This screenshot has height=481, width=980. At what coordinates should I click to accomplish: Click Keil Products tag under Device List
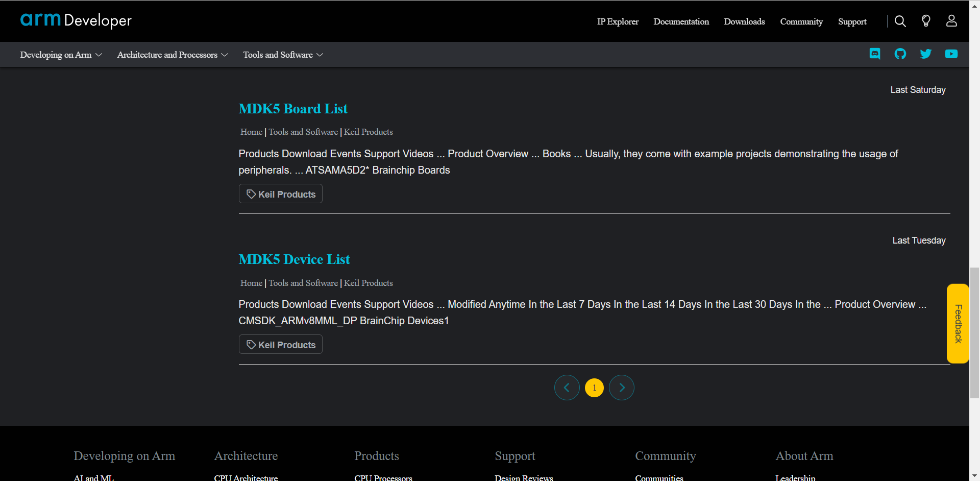[x=281, y=345]
